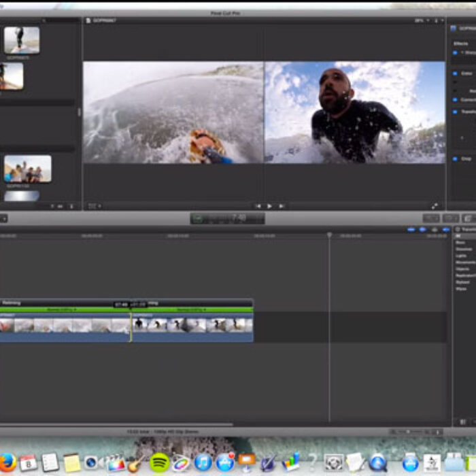Jump to the previous edit point in viewer
Image resolution: width=476 pixels, height=476 pixels.
point(258,206)
